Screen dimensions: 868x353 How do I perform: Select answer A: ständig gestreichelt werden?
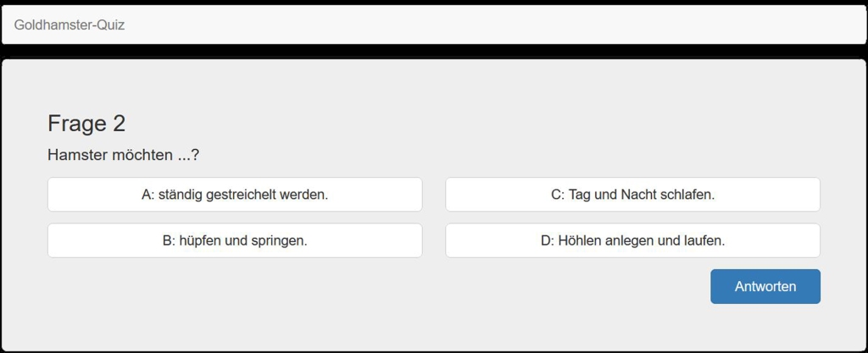(x=235, y=195)
